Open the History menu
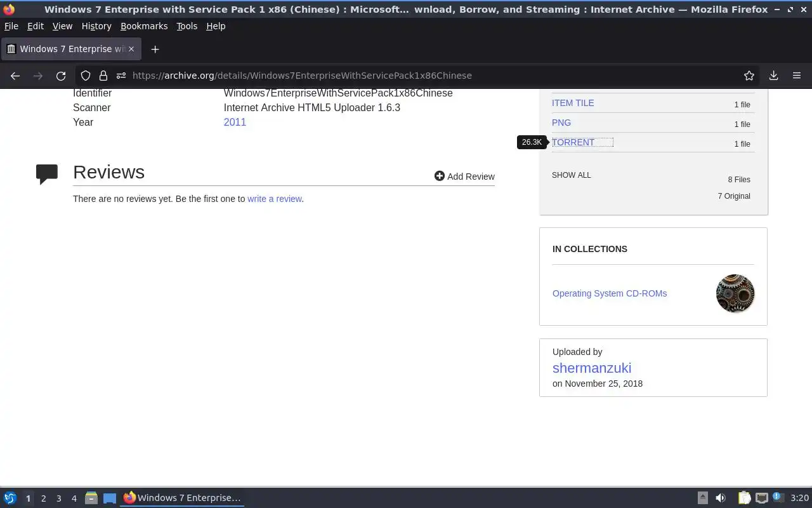Screen dimensions: 812x508 (x=96, y=26)
